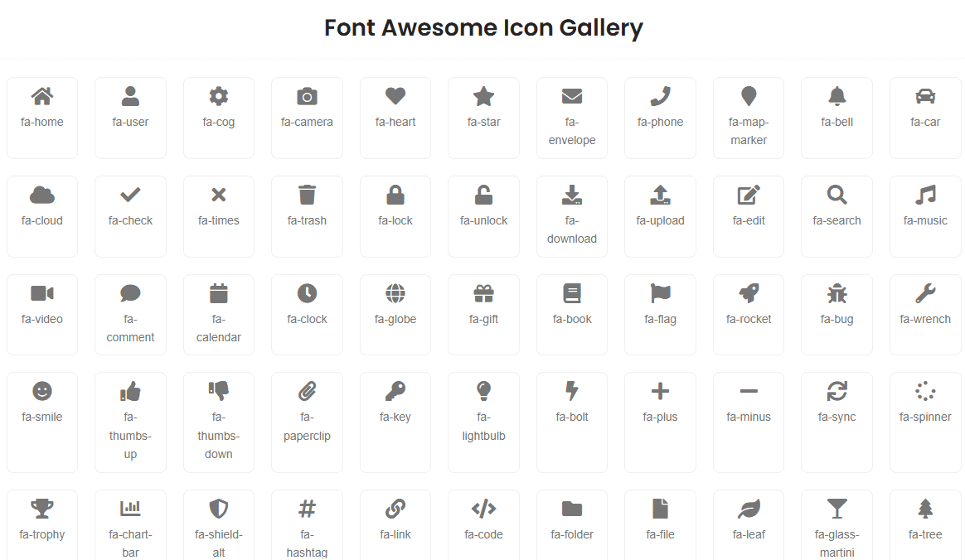
Task: Pick the fa-download arrow icon
Action: pos(572,195)
